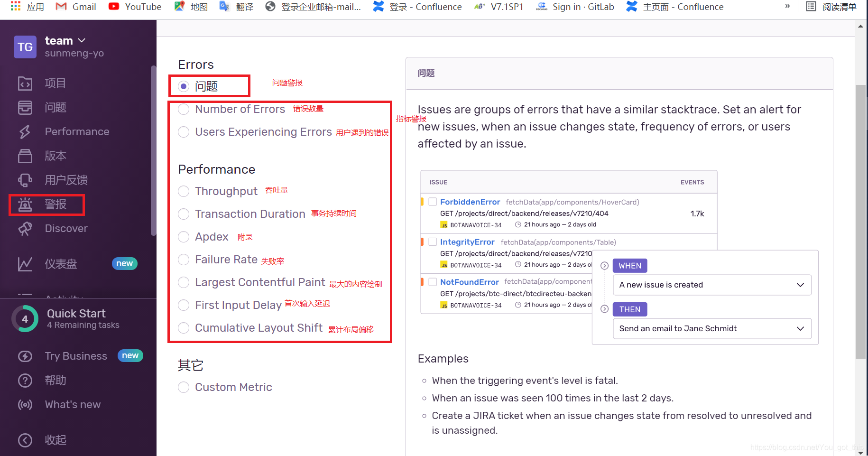Check the ForbiddenError issue checkbox
Image resolution: width=868 pixels, height=456 pixels.
click(x=433, y=202)
